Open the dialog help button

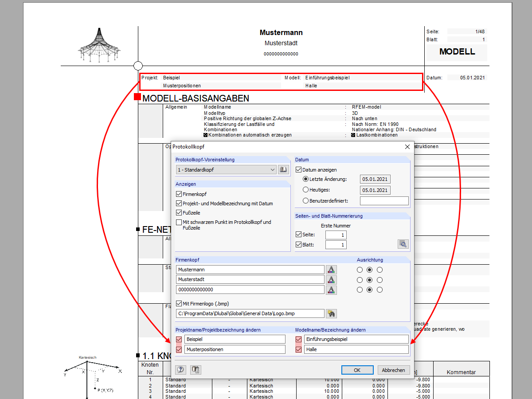(x=180, y=370)
